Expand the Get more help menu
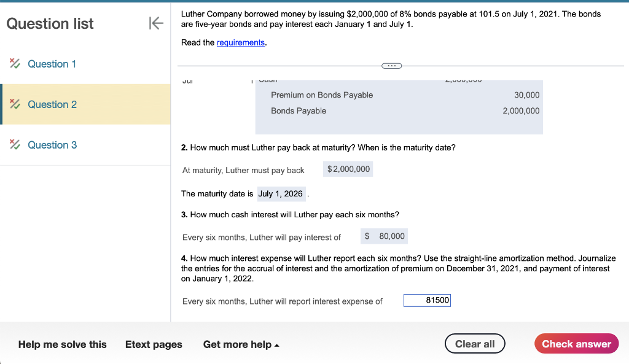Screen dimensions: 629x364 click(x=241, y=344)
